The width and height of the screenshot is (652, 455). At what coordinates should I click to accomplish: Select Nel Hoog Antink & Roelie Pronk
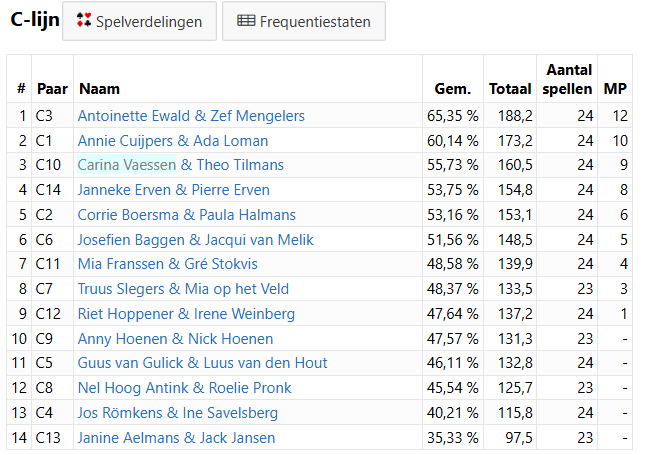click(x=184, y=388)
